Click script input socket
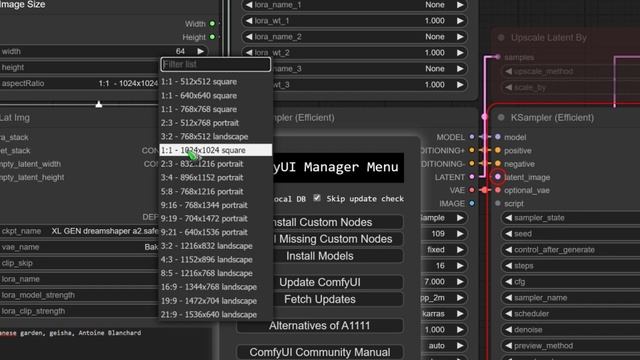 click(498, 203)
